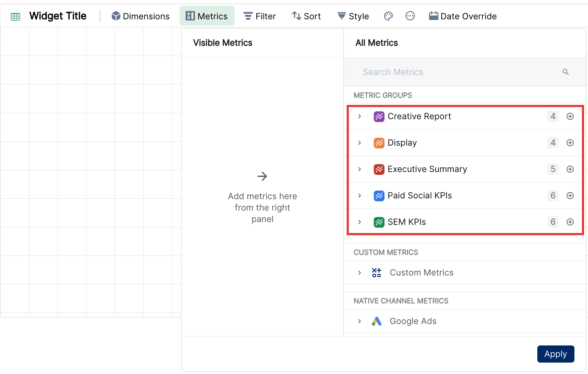Select the Metrics tab

coord(207,16)
